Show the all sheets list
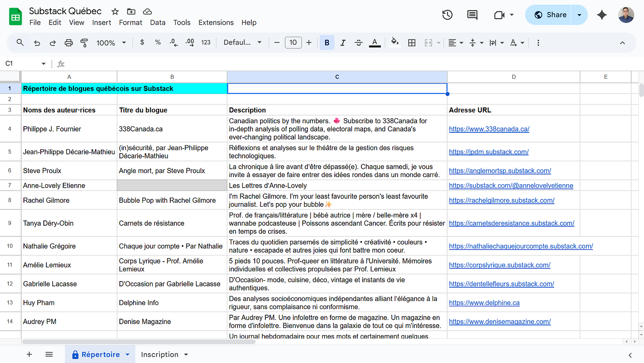The height and width of the screenshot is (363, 644). point(49,355)
